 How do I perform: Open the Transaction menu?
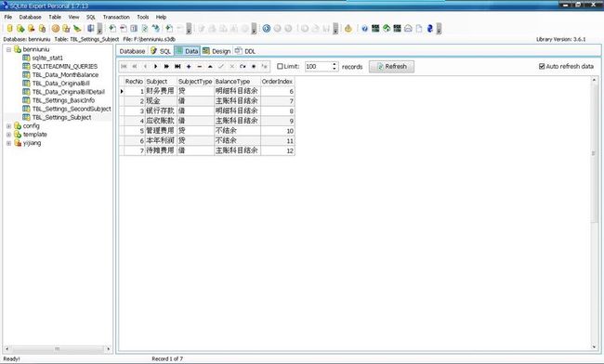pos(116,17)
